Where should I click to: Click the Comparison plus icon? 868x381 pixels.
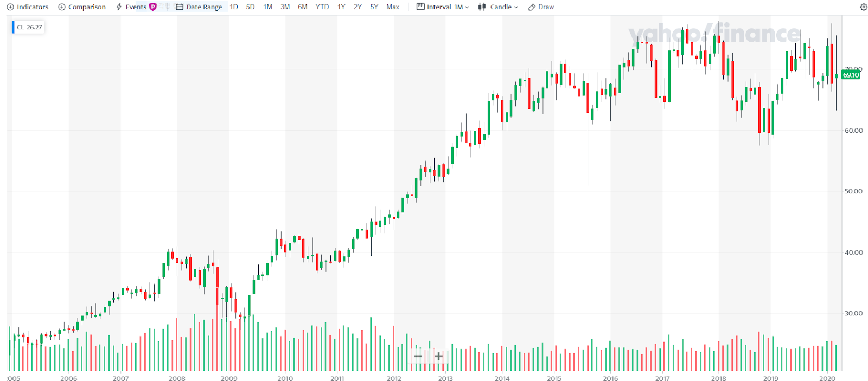[x=62, y=7]
